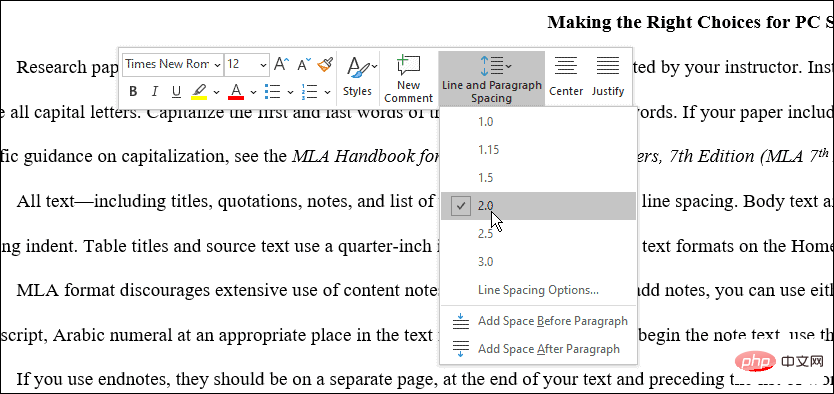834x394 pixels.
Task: Open Line and Paragraph Spacing button
Action: click(x=491, y=79)
